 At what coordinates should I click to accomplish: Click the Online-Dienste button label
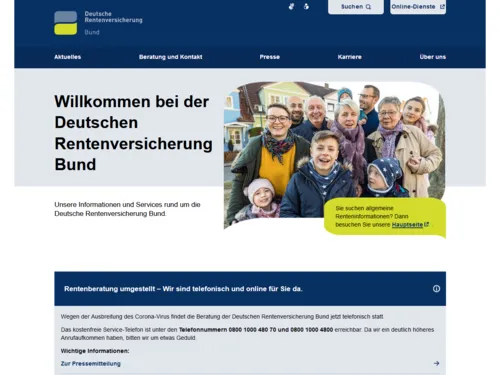pos(413,7)
